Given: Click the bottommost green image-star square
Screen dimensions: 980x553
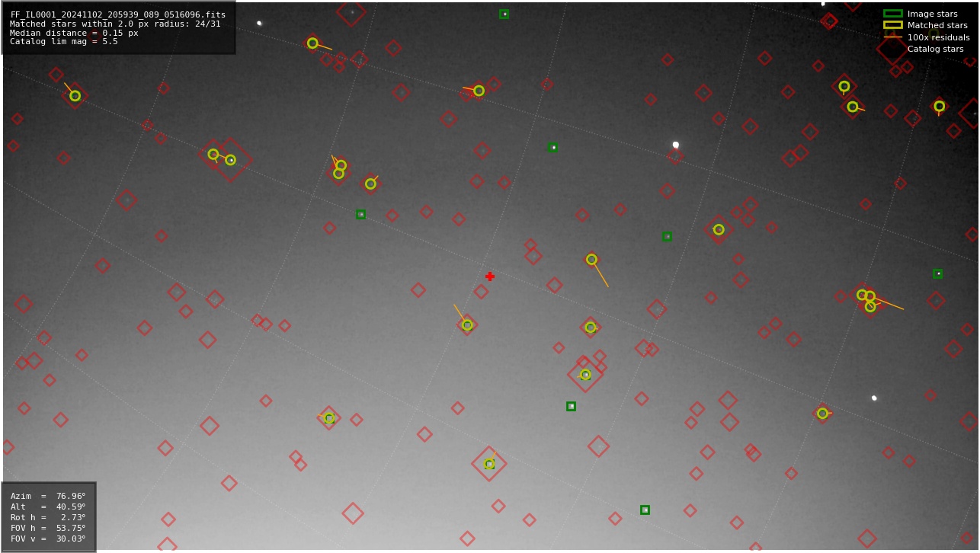Looking at the screenshot, I should tap(645, 510).
